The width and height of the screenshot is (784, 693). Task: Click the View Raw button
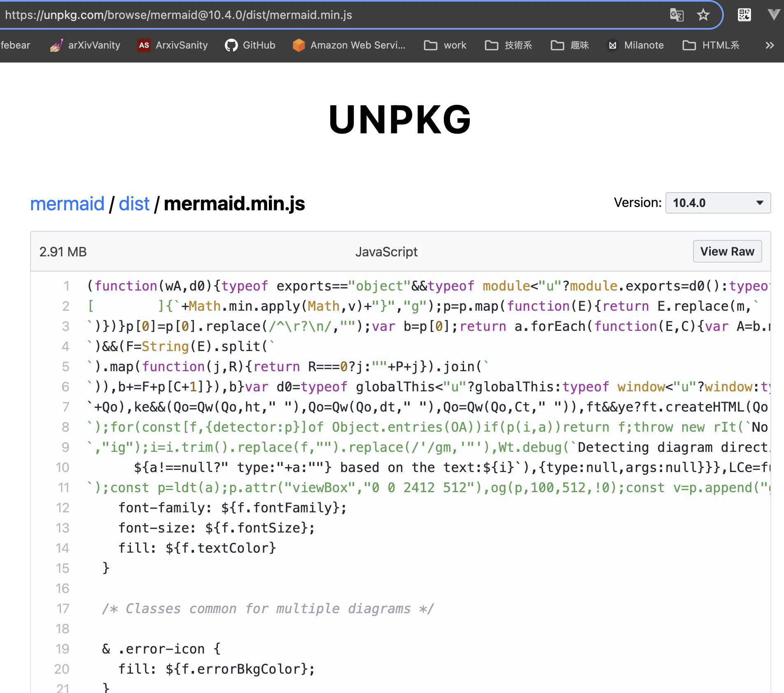727,251
